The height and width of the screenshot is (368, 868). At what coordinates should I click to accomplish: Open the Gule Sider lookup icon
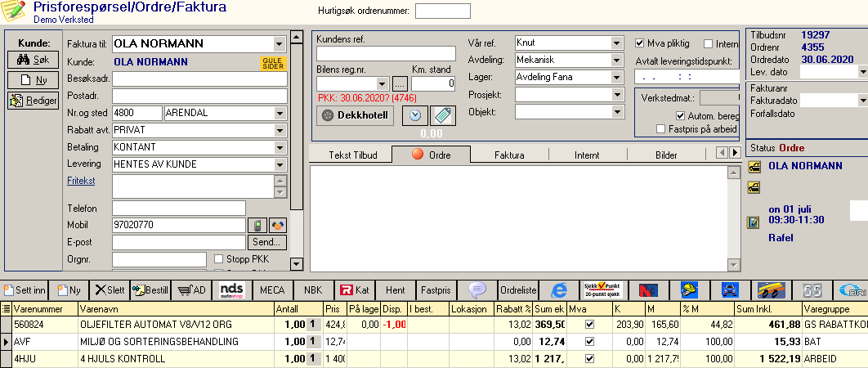pyautogui.click(x=273, y=63)
